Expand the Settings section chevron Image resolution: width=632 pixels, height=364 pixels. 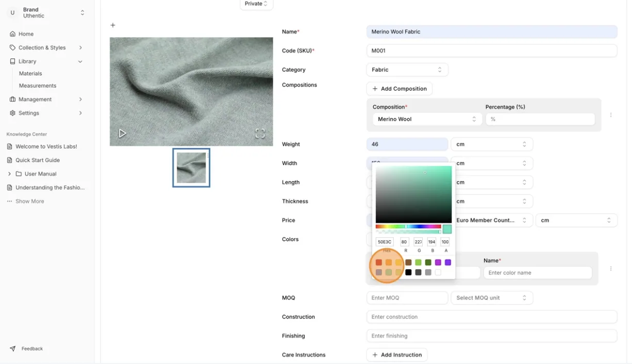pos(80,113)
